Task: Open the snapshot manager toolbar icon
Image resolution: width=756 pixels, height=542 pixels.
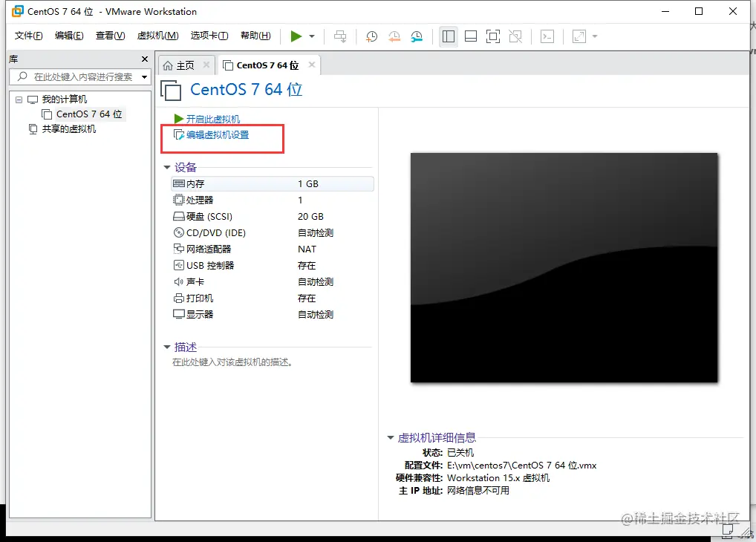Action: pyautogui.click(x=417, y=36)
